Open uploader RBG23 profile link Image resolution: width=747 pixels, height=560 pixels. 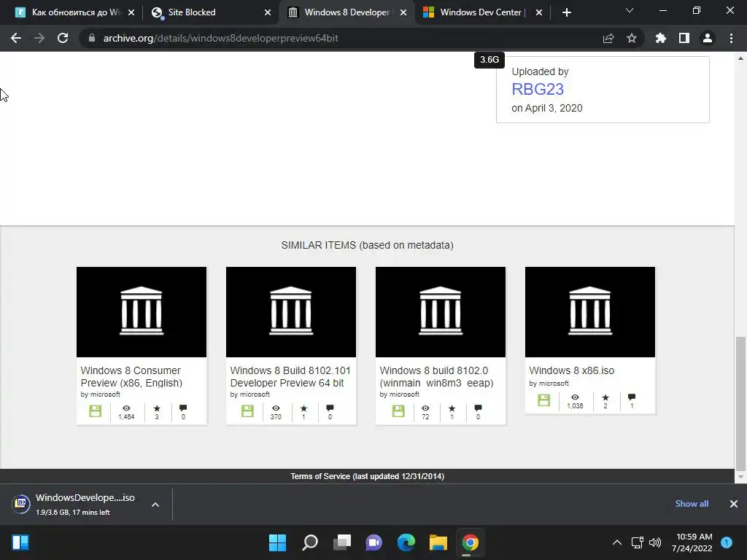pos(538,89)
